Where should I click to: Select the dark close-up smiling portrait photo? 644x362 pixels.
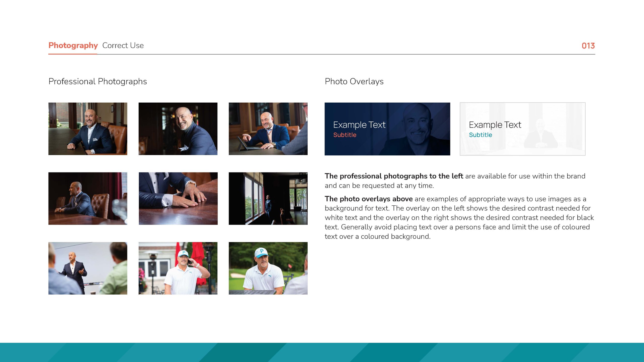point(178,129)
